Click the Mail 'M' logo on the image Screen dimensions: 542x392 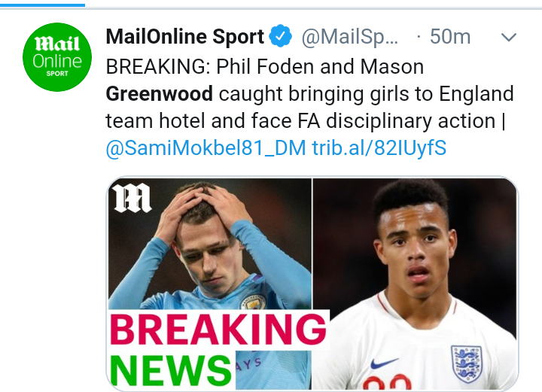click(132, 198)
